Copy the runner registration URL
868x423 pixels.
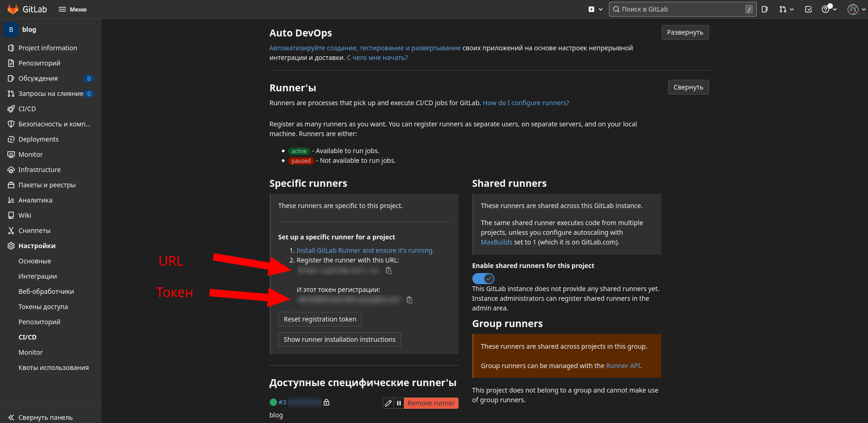point(389,270)
